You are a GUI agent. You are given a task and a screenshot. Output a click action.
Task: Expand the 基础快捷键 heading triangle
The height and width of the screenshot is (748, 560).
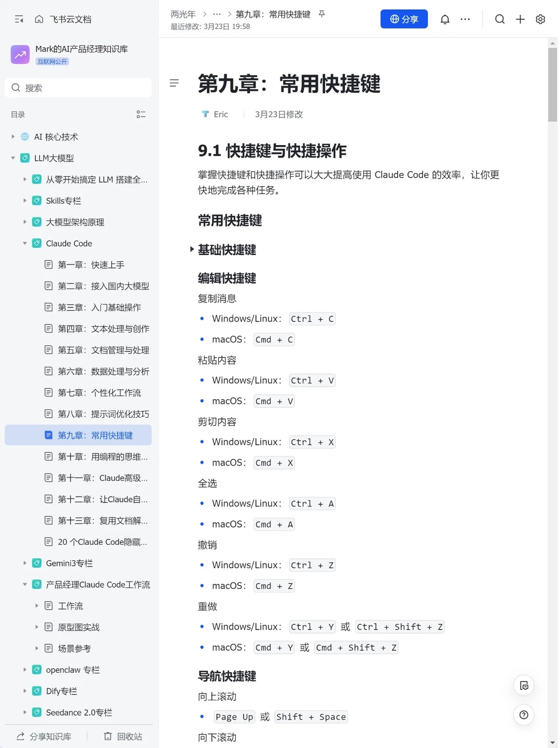(x=192, y=249)
